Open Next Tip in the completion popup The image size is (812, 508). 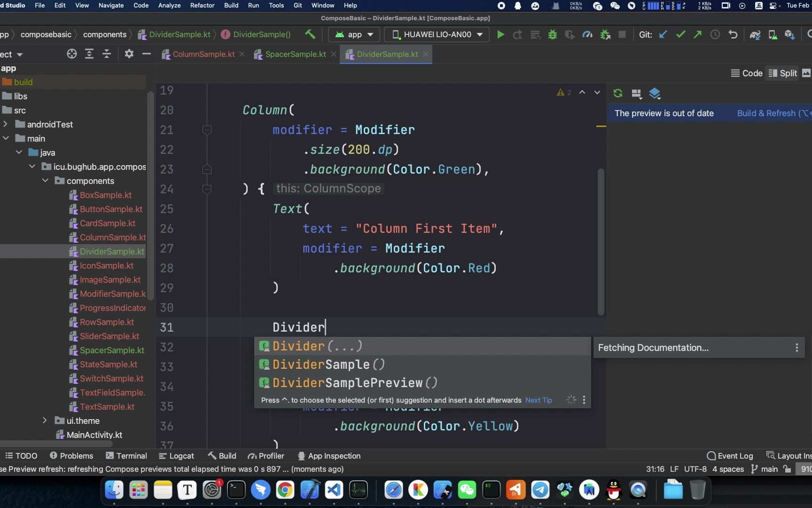click(538, 400)
